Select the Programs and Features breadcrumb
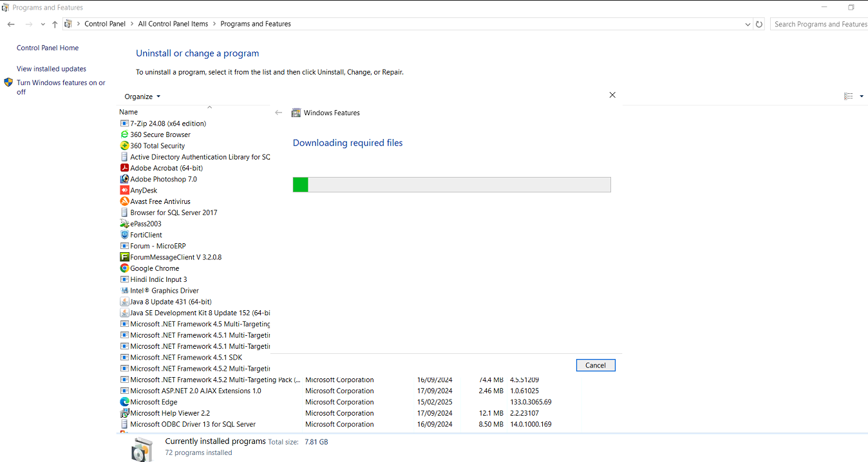Screen dimensions: 868x462 coord(256,24)
